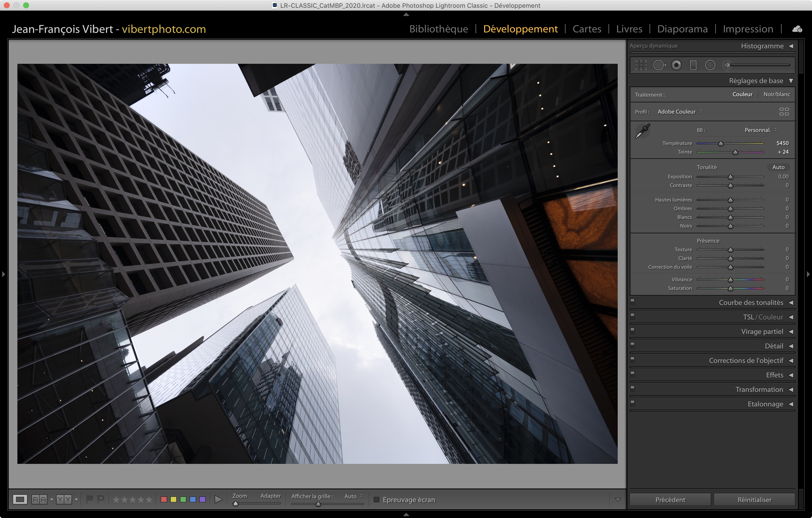This screenshot has height=518, width=812.
Task: Open the Impression module
Action: (x=747, y=29)
